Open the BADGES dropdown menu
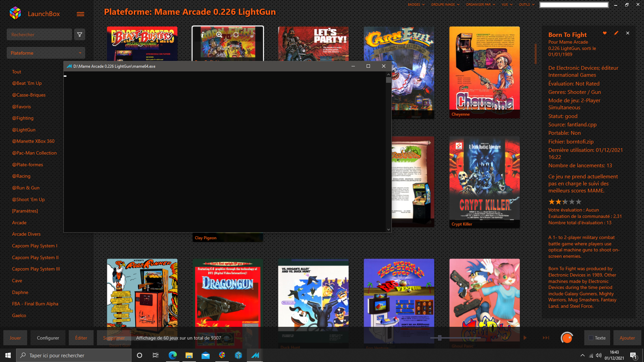The image size is (644, 362). 416,5
